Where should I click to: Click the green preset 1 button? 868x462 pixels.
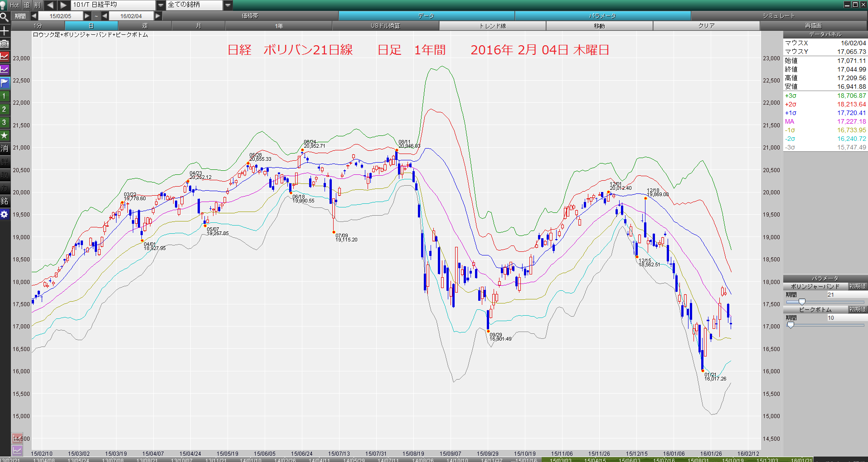point(5,96)
